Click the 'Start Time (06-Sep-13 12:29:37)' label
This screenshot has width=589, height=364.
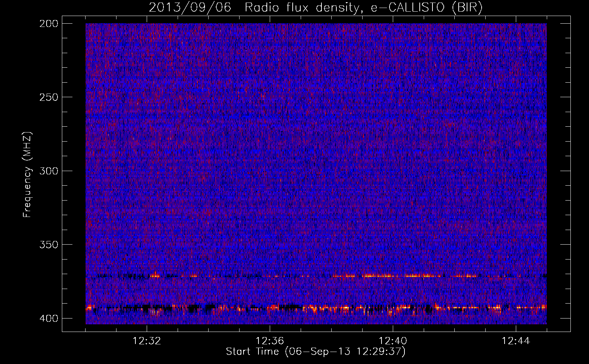[x=316, y=352]
